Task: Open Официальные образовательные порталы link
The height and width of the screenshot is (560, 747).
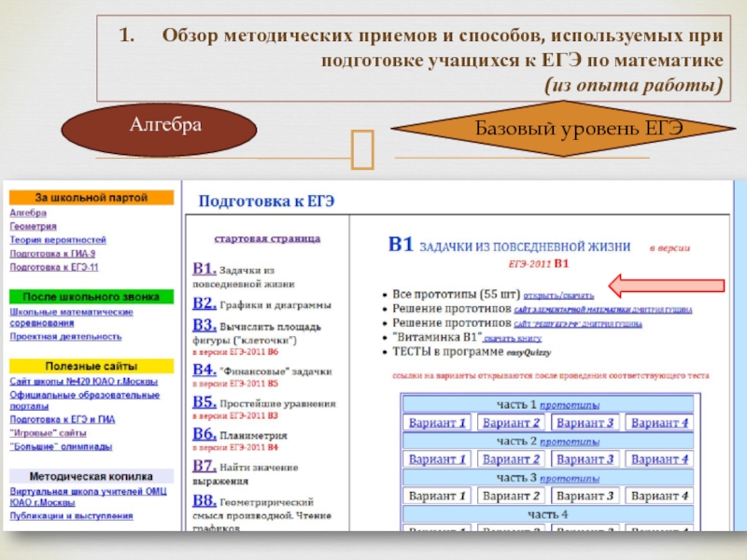Action: [84, 400]
